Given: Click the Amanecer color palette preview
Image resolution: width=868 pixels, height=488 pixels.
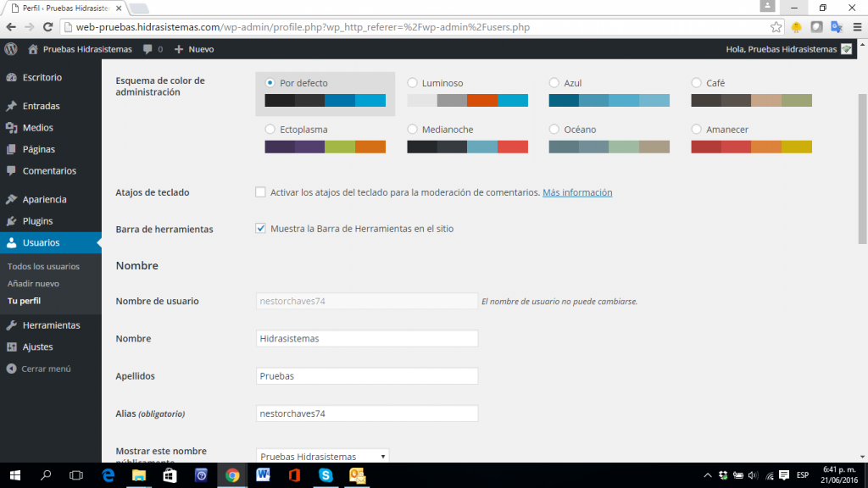Looking at the screenshot, I should click(749, 147).
